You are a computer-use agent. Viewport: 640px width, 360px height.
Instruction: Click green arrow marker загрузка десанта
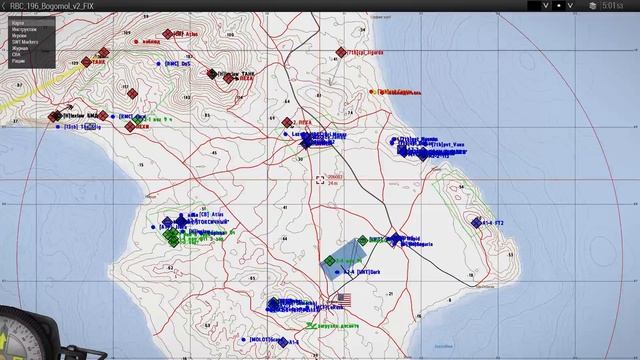pyautogui.click(x=311, y=326)
